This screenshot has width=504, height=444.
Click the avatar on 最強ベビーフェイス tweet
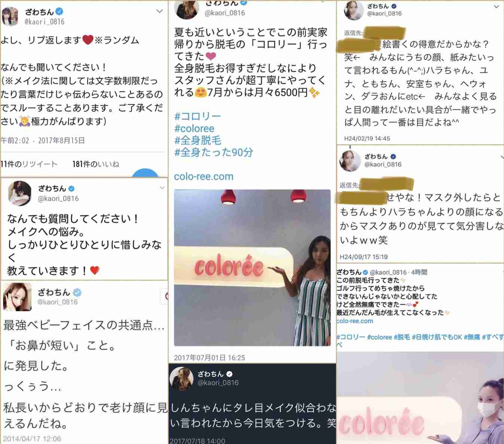[17, 297]
